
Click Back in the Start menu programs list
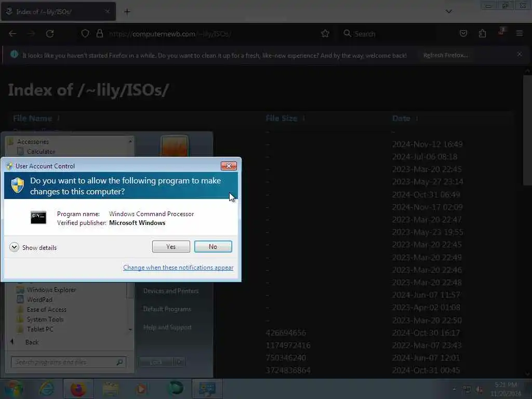coord(32,342)
